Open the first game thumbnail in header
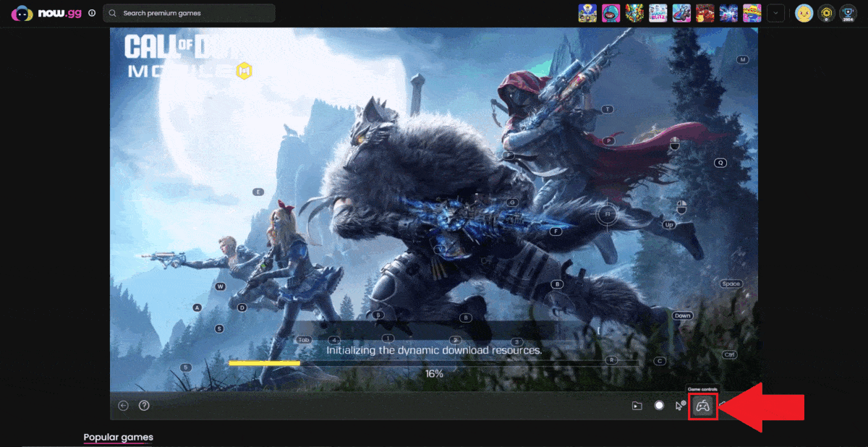Screen dimensions: 868x447 pyautogui.click(x=587, y=13)
